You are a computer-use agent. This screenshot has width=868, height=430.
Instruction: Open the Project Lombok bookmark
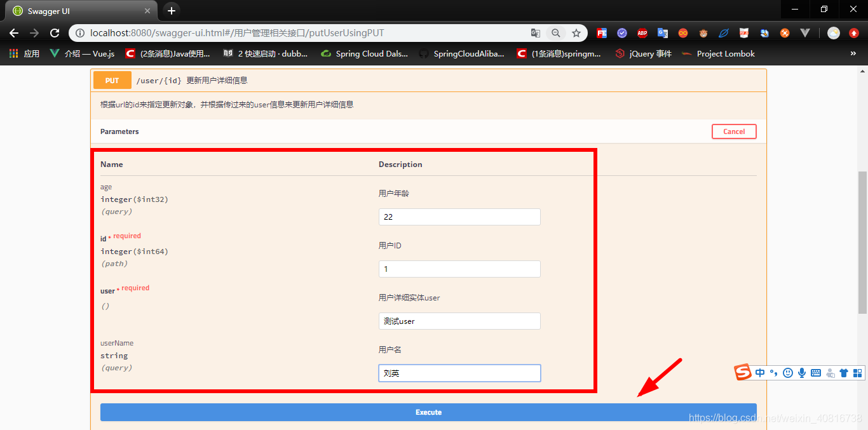click(719, 54)
